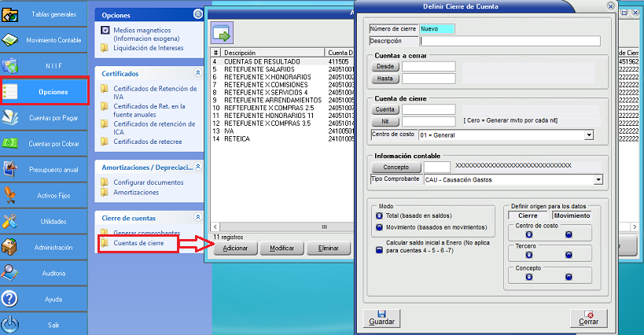Image resolution: width=644 pixels, height=335 pixels.
Task: Open the Utilidades tools icon
Action: [x=11, y=221]
